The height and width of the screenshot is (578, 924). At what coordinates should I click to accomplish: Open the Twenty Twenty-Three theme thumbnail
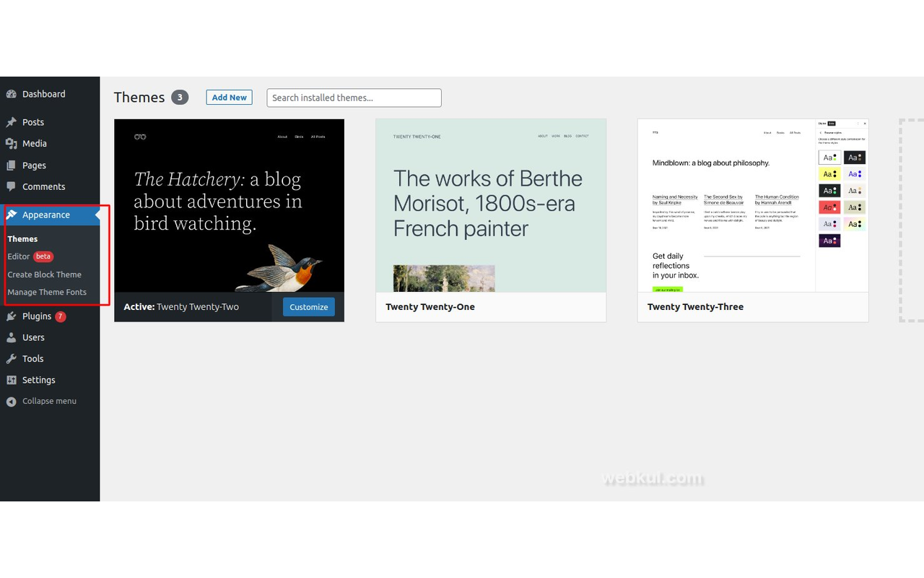coord(753,206)
